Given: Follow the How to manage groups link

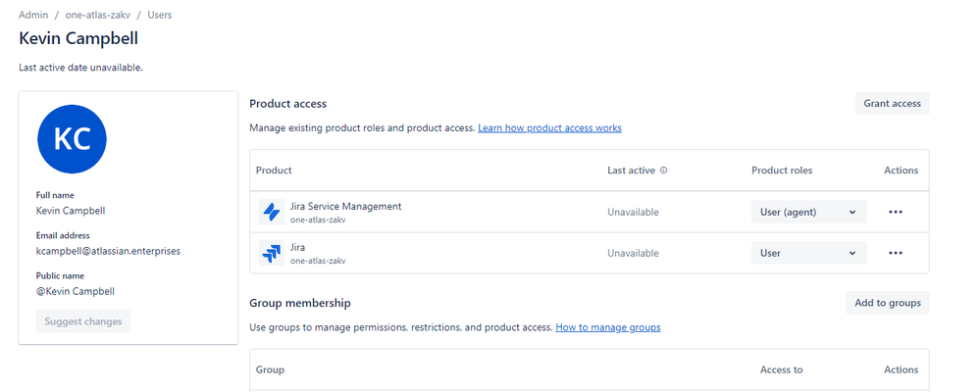Looking at the screenshot, I should [607, 327].
